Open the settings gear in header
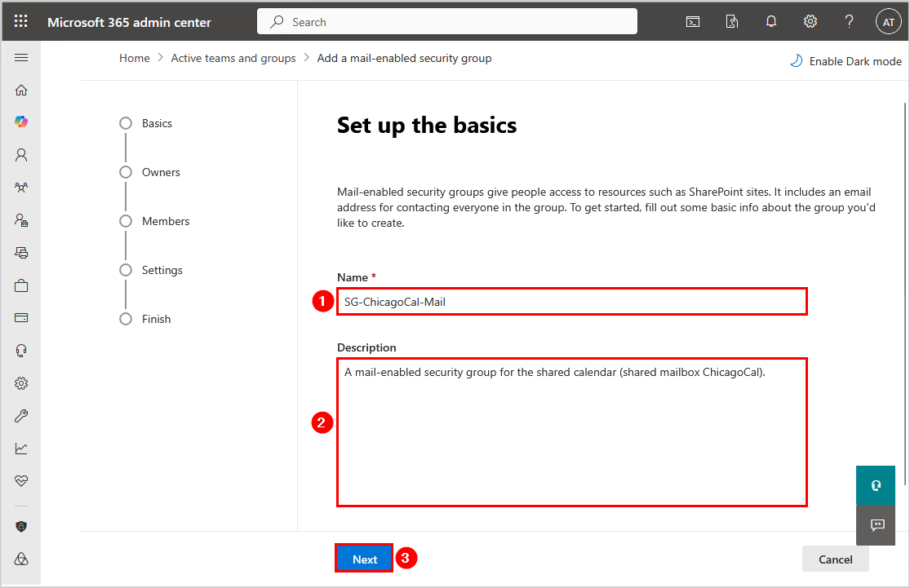Viewport: 910px width, 588px height. point(810,22)
